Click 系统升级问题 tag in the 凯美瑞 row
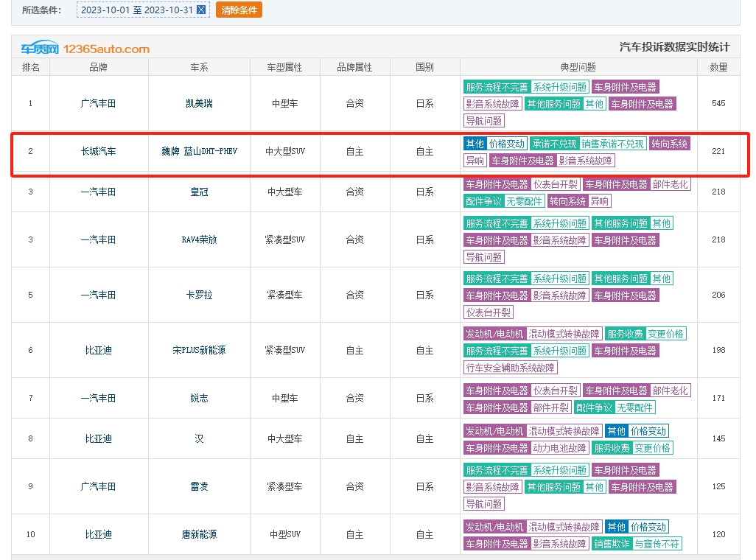 point(559,87)
